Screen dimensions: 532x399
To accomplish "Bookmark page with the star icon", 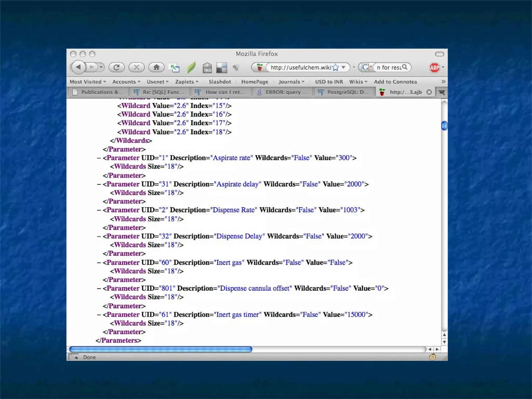I will point(336,68).
